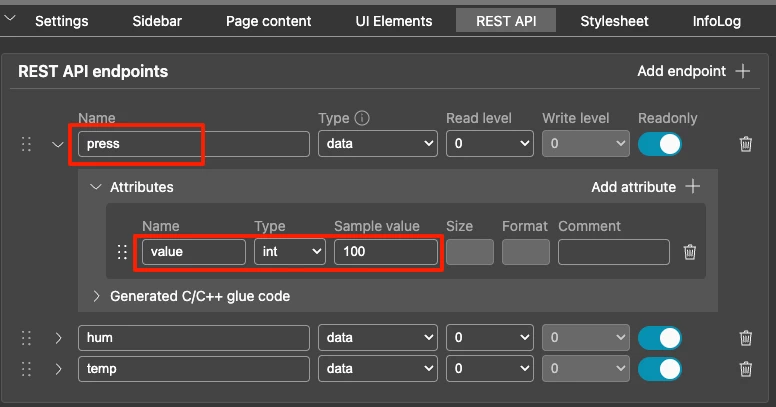Click the Type info icon
Screen dimensions: 776x407
point(362,118)
